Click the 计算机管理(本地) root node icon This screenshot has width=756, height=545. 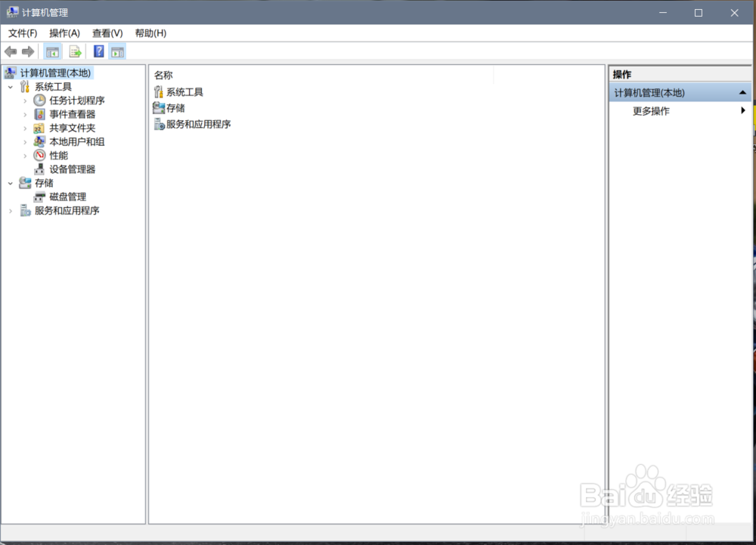10,73
